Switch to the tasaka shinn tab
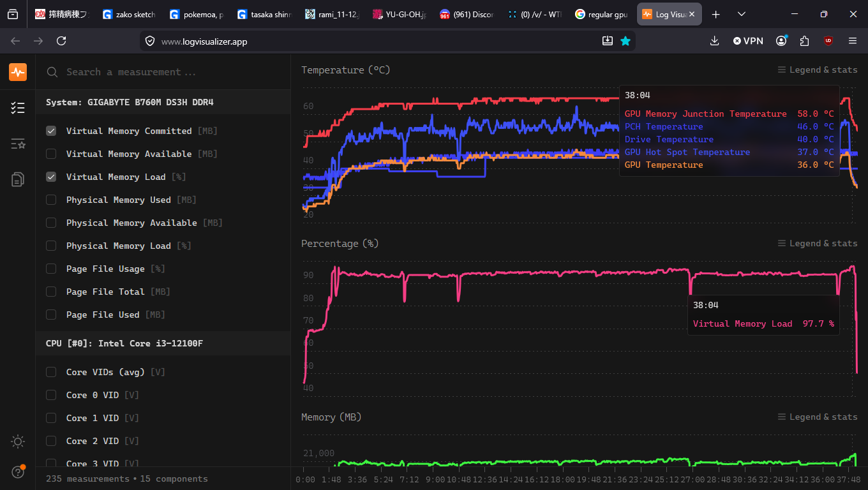This screenshot has height=490, width=868. point(264,14)
